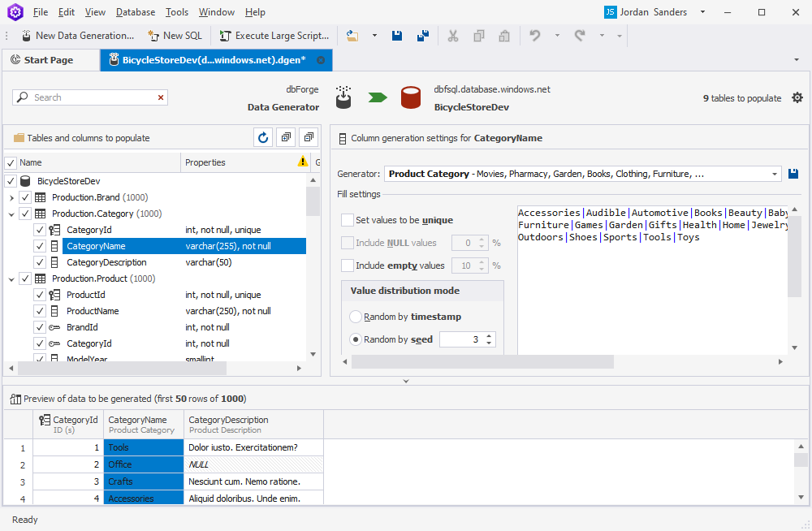Increase the empty values percentage
Screen dimensions: 812x531
pyautogui.click(x=482, y=262)
